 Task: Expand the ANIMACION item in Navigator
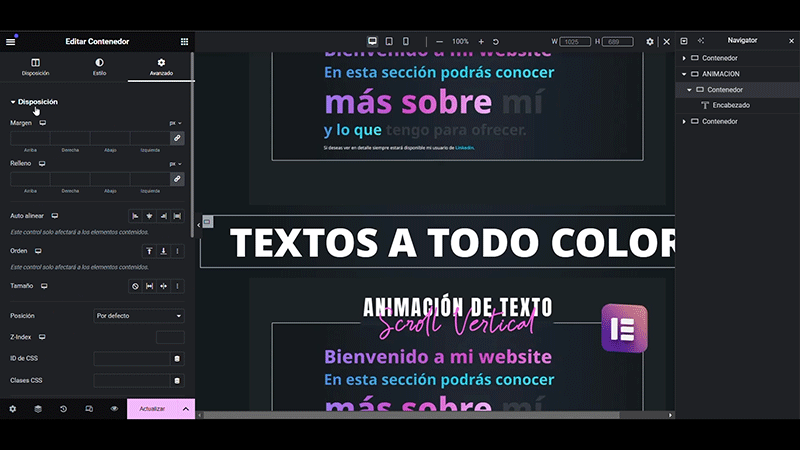click(x=684, y=74)
